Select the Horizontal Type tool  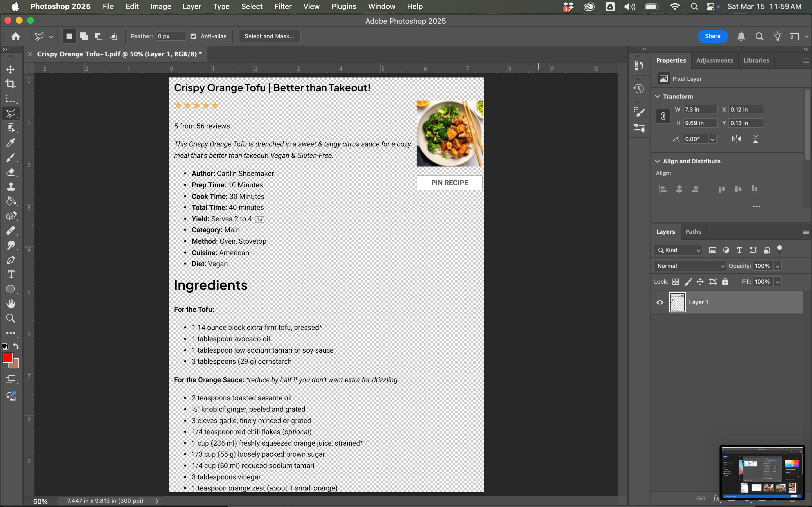[11, 275]
